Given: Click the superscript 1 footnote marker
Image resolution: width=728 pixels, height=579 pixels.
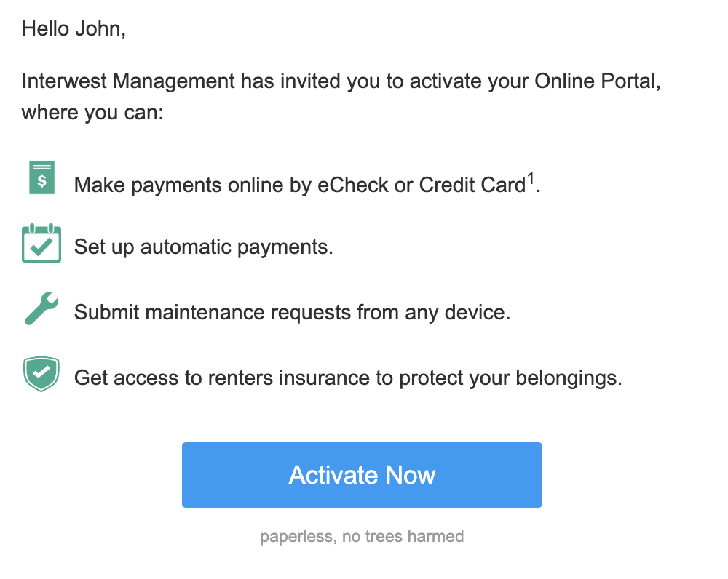Looking at the screenshot, I should tap(531, 177).
